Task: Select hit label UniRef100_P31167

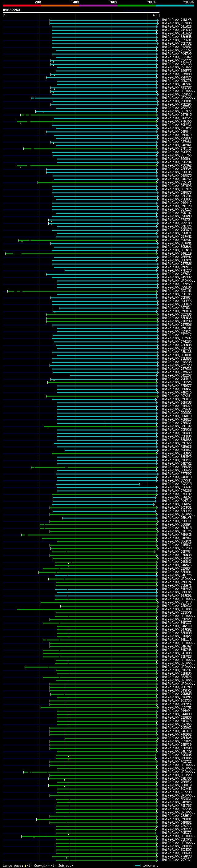Action: click(x=177, y=50)
